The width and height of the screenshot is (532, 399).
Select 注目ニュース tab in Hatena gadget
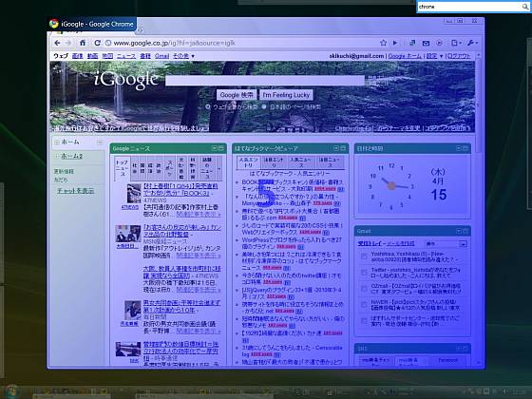click(330, 162)
